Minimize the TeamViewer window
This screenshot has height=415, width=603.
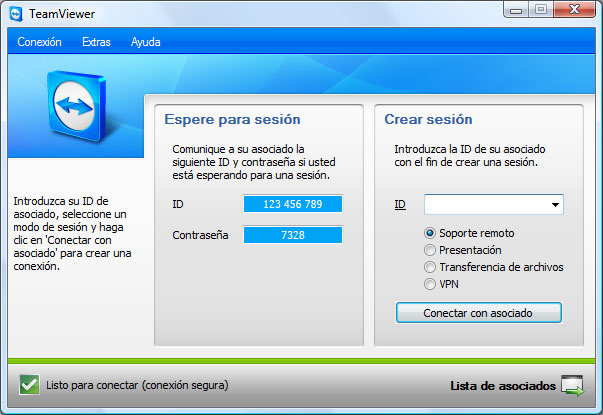(x=516, y=10)
